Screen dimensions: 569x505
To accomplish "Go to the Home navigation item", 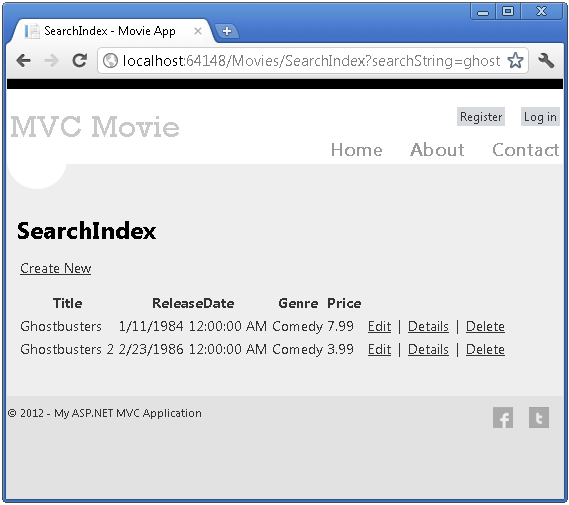I will click(x=357, y=150).
